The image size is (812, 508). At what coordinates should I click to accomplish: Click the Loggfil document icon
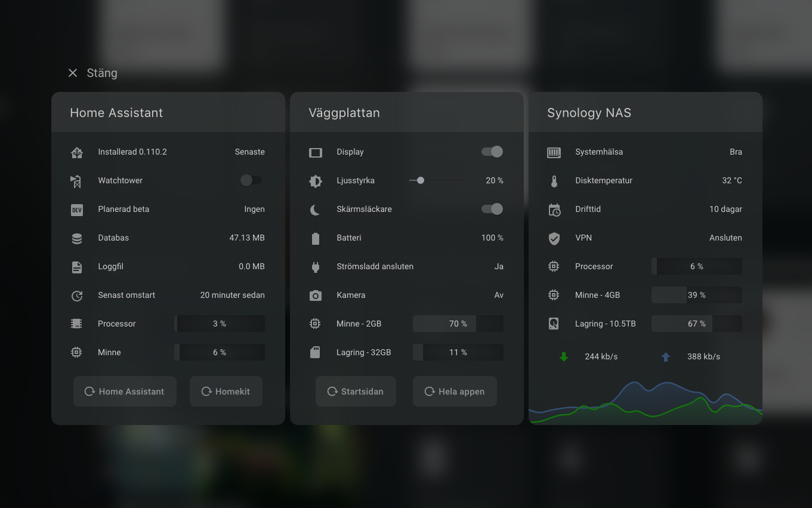(76, 267)
